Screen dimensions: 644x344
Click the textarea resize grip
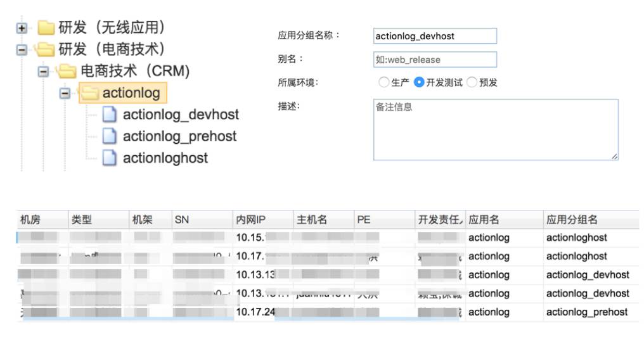click(614, 156)
